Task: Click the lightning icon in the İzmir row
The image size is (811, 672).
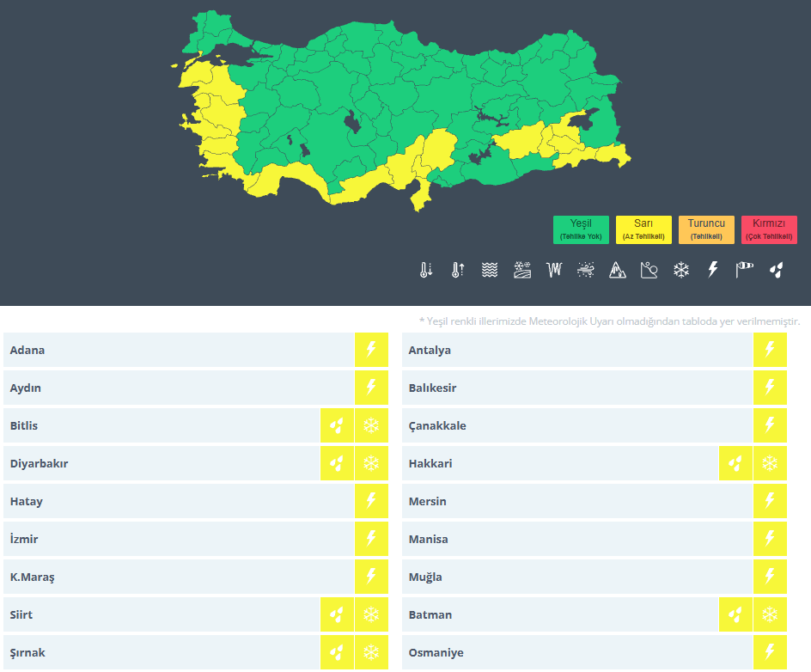Action: tap(371, 540)
